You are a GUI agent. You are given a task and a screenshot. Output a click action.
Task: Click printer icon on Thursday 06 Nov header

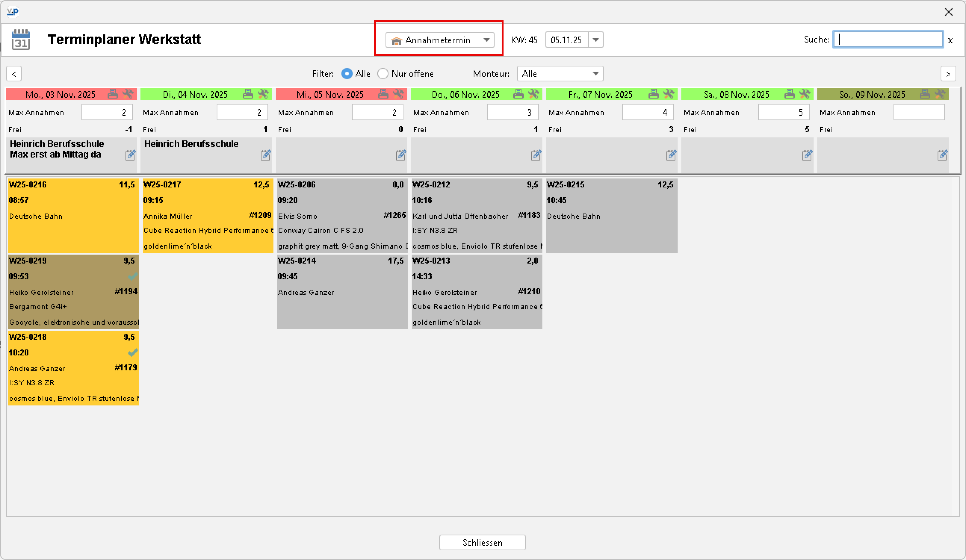point(518,94)
